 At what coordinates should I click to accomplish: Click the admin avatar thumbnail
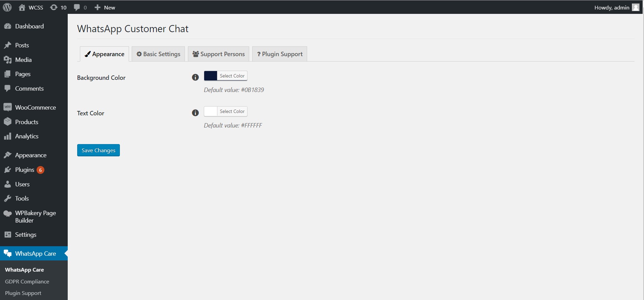tap(636, 7)
